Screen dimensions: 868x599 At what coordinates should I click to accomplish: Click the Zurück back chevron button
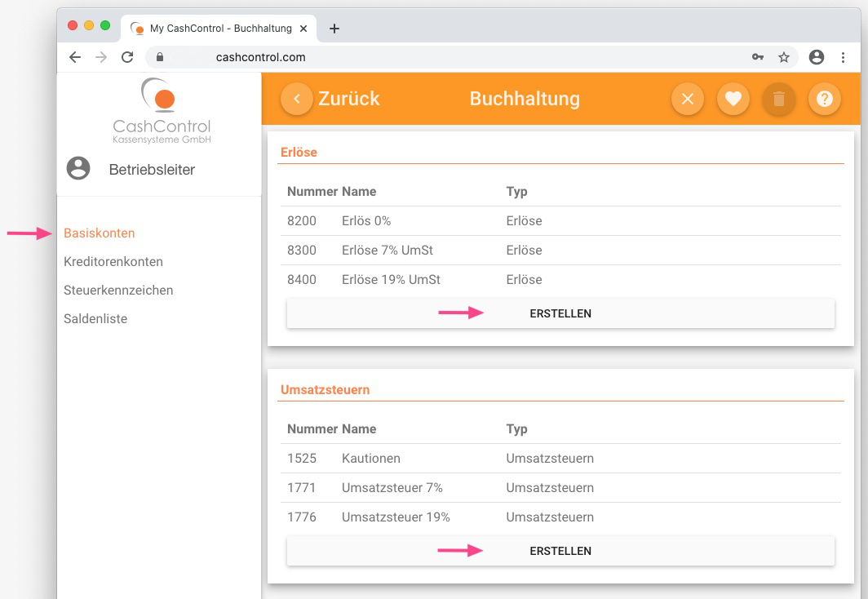pyautogui.click(x=297, y=99)
